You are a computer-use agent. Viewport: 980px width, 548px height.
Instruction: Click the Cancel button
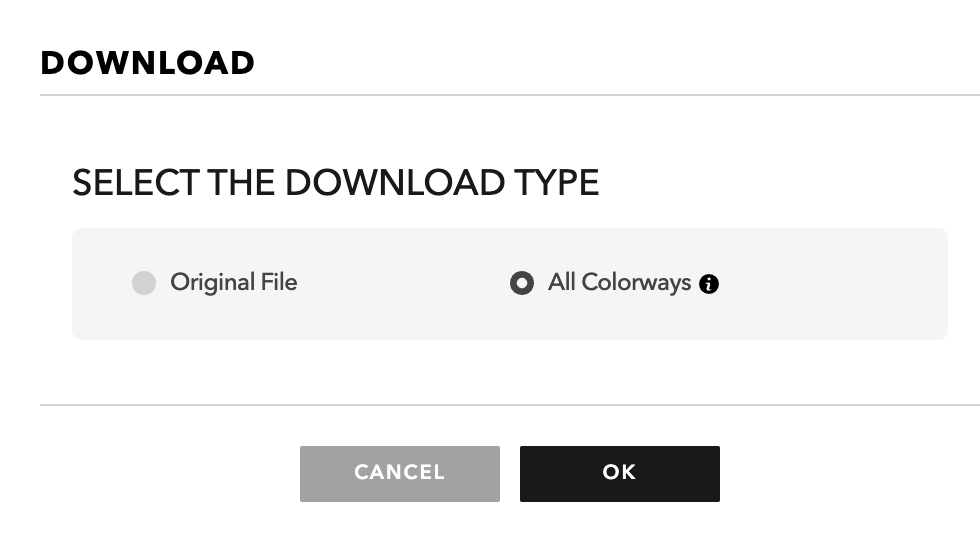click(399, 474)
